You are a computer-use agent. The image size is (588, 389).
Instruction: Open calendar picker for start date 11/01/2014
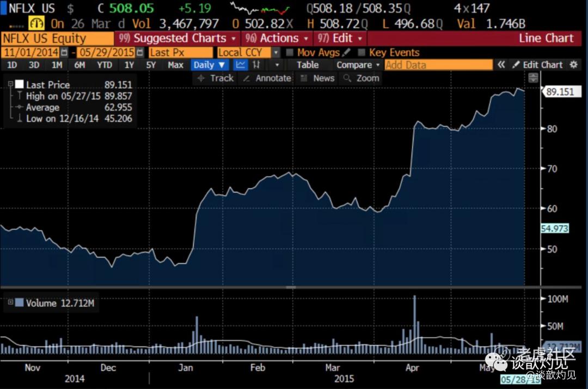point(64,52)
